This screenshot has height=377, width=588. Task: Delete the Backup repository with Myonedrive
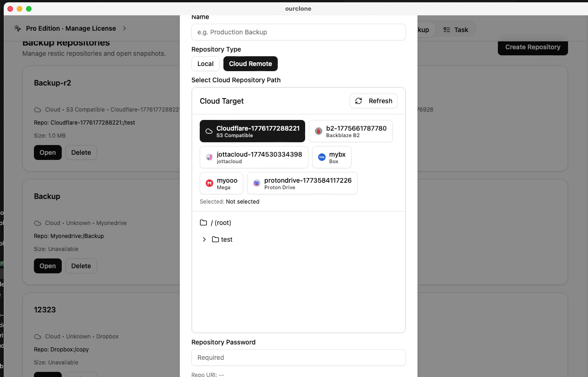tap(81, 266)
